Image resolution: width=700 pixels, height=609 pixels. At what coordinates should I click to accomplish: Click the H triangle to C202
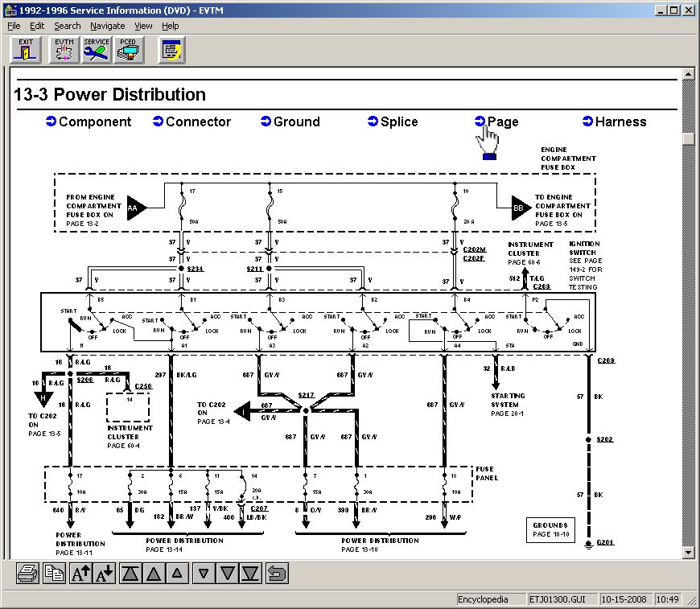click(x=43, y=398)
